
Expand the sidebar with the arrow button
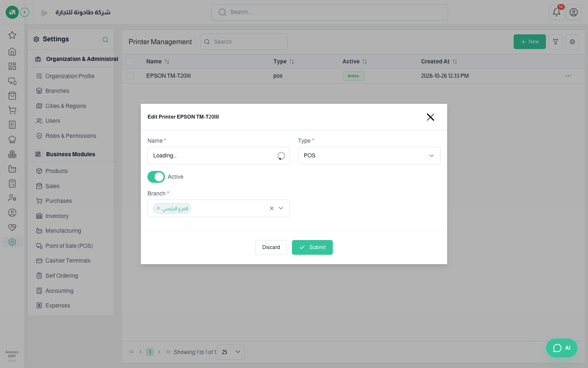(x=24, y=12)
